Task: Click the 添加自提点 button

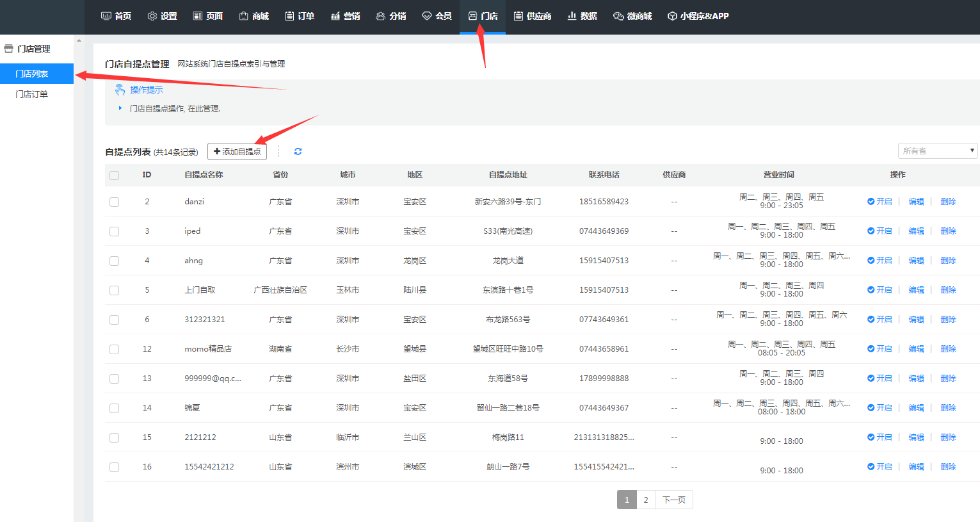Action: click(x=237, y=152)
